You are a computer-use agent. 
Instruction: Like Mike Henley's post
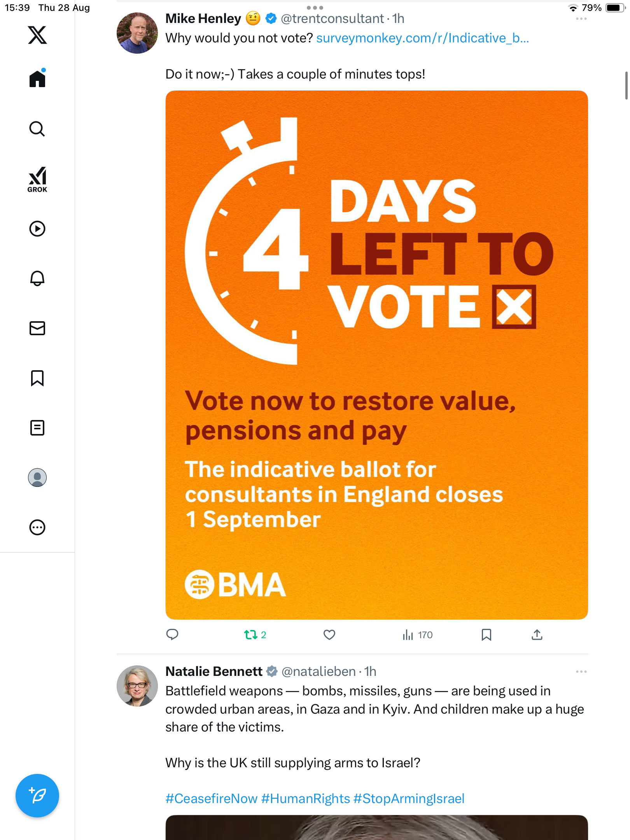tap(329, 635)
